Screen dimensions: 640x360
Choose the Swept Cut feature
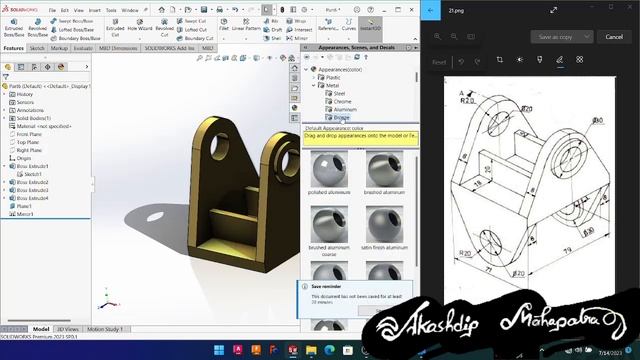tap(191, 21)
